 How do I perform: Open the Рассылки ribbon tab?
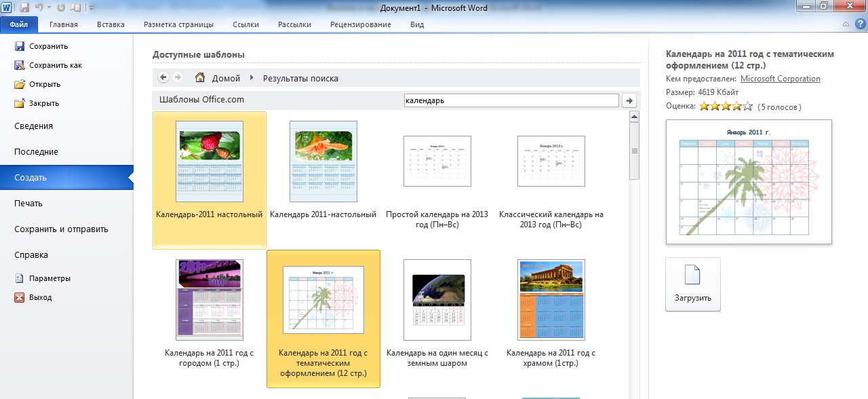click(294, 24)
